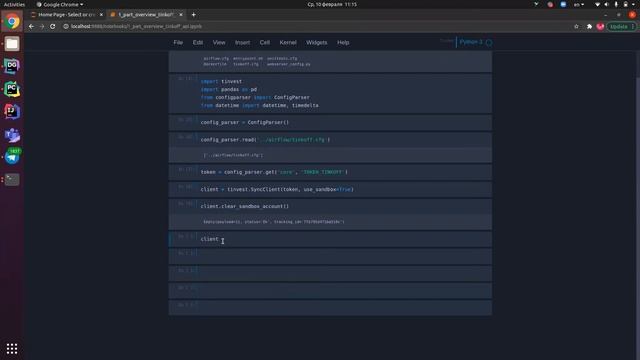Launch DataGrip from the dock
This screenshot has width=640, height=360.
[x=12, y=67]
